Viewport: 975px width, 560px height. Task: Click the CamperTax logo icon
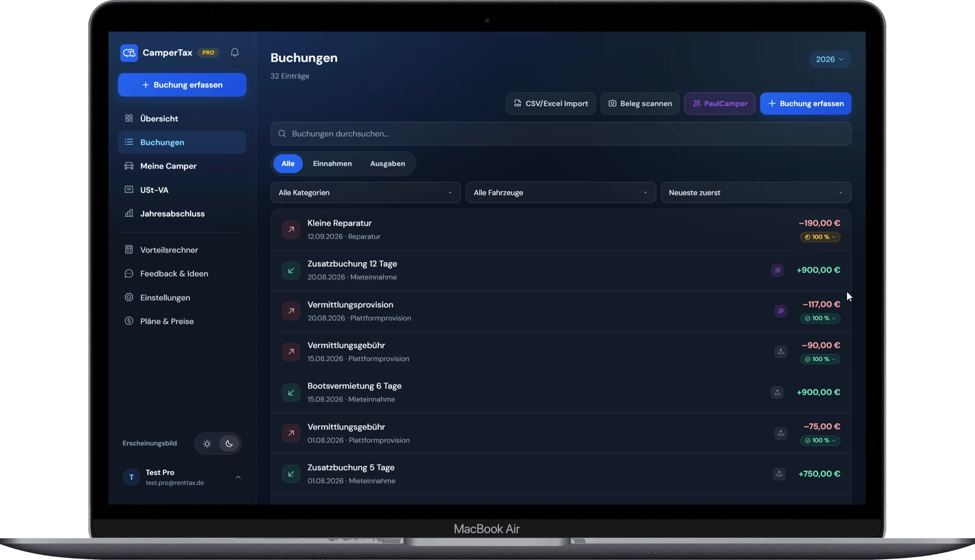[x=129, y=53]
